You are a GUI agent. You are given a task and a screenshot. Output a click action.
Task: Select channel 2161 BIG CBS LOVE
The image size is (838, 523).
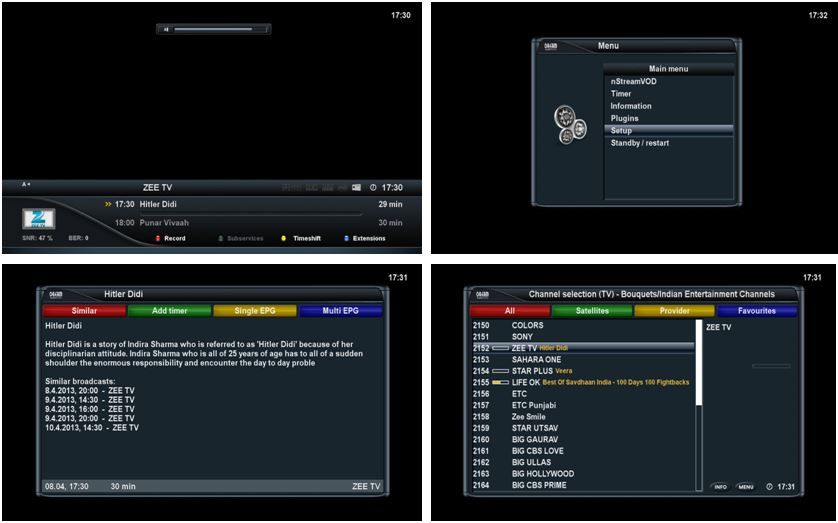point(583,451)
